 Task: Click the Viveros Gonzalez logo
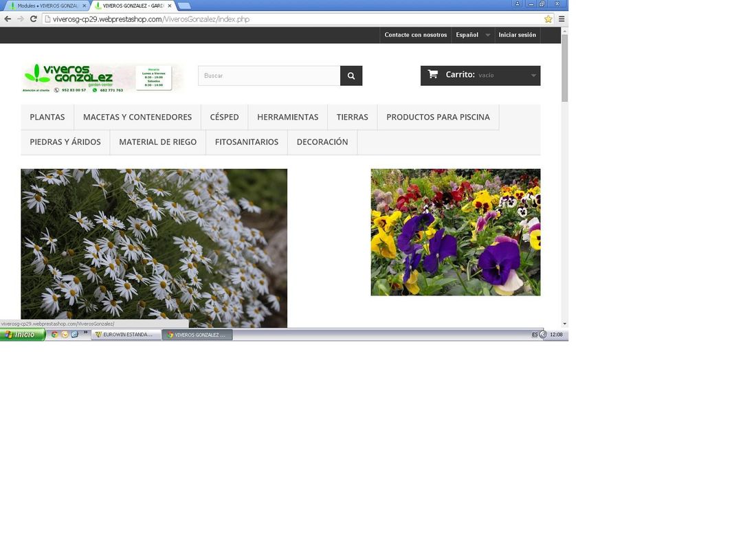(102, 78)
